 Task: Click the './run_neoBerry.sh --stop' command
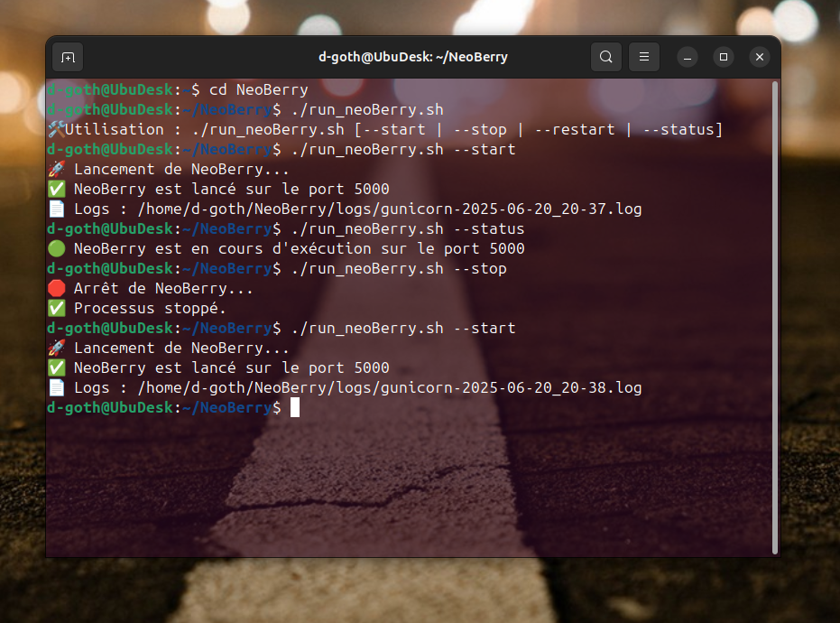click(399, 268)
